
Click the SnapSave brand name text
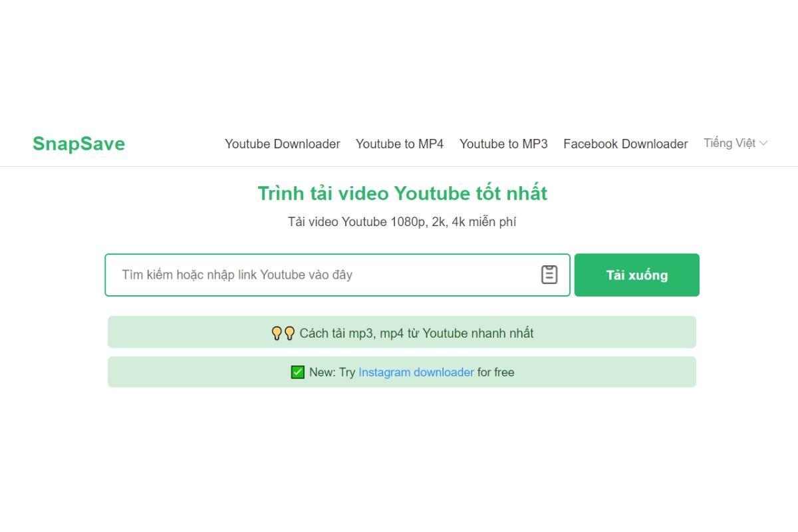pyautogui.click(x=78, y=144)
